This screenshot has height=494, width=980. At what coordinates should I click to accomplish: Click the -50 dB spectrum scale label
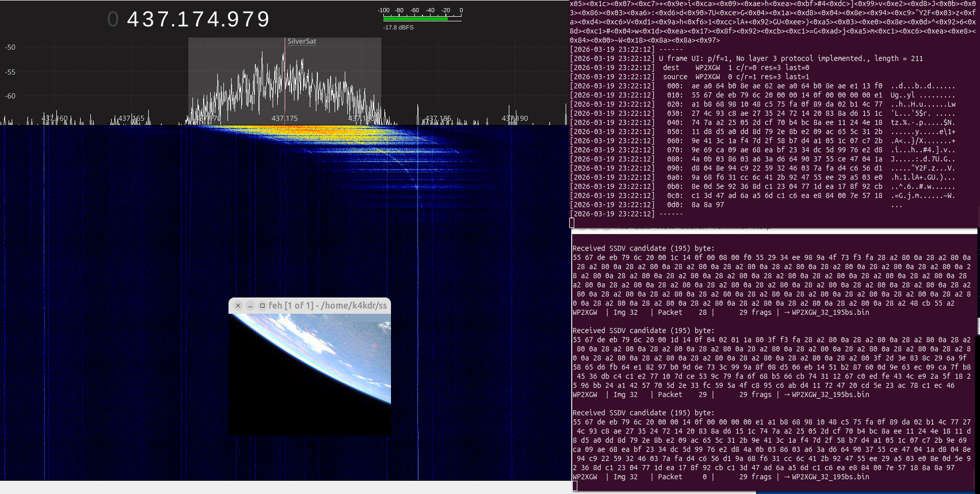(10, 47)
